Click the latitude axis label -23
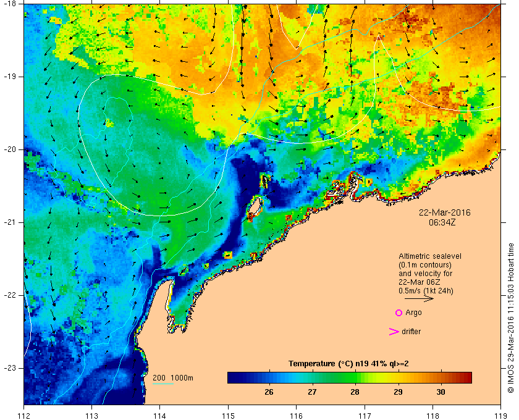This screenshot has width=519, height=420. point(10,368)
